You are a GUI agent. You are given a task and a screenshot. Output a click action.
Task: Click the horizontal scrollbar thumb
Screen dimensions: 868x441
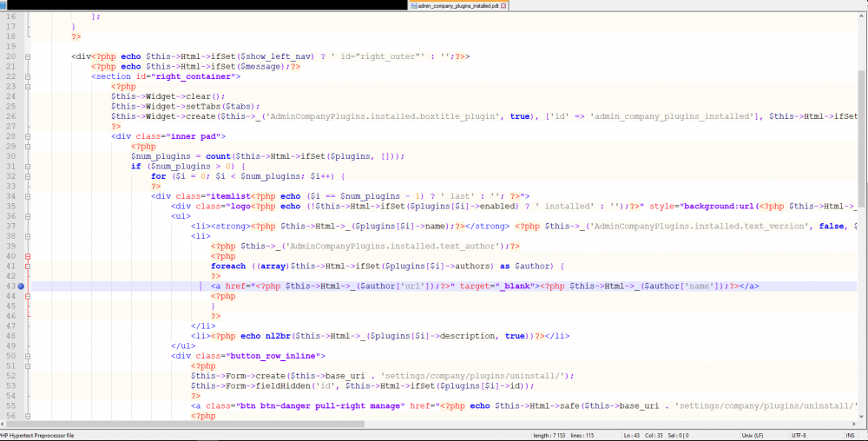pos(186,425)
